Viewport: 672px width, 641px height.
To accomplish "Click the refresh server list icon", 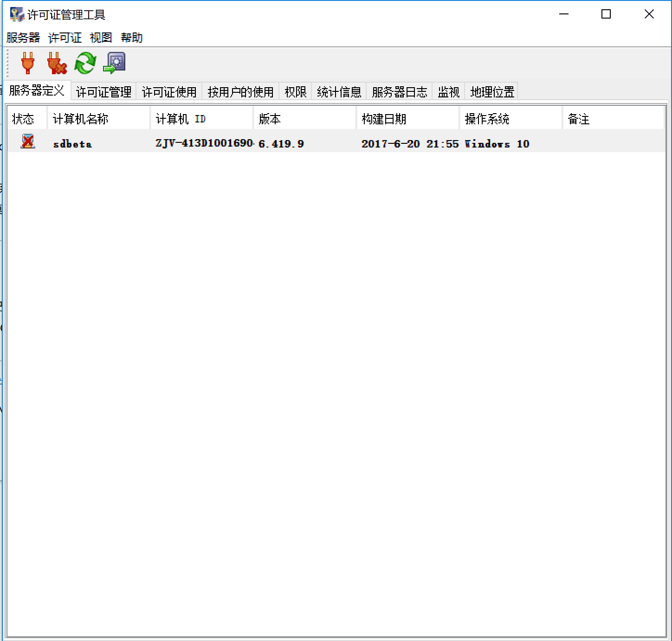I will tap(85, 64).
